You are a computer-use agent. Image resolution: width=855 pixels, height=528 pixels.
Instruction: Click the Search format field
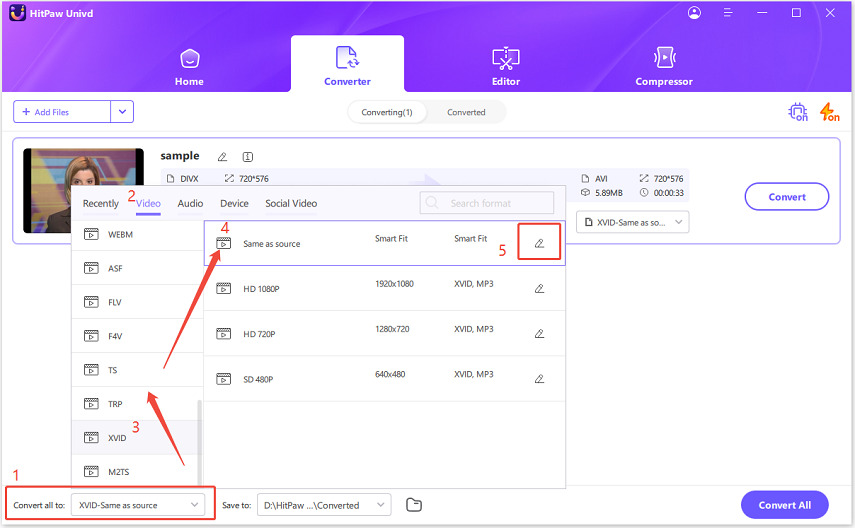487,203
